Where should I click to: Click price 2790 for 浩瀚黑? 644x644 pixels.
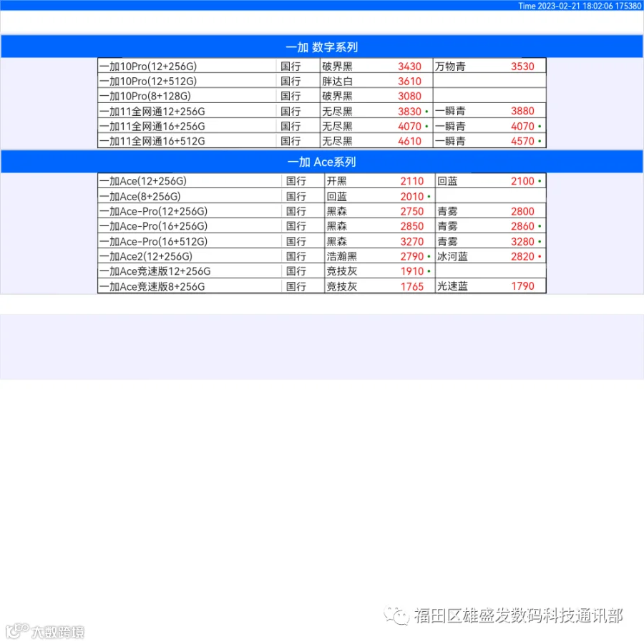tap(412, 256)
